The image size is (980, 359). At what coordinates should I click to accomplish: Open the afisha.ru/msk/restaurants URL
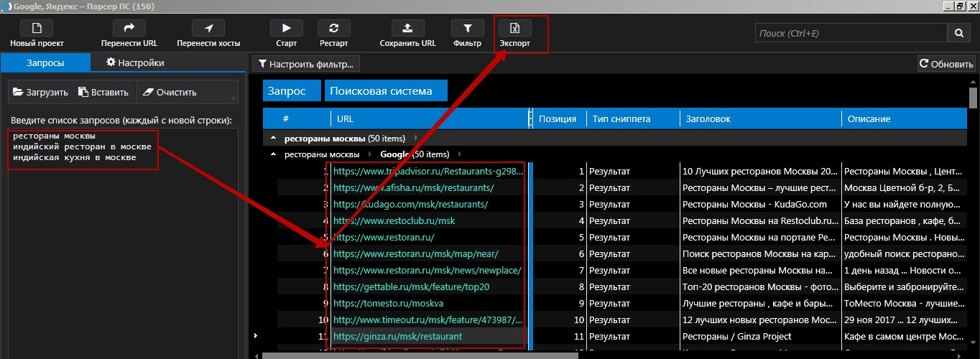[x=414, y=188]
